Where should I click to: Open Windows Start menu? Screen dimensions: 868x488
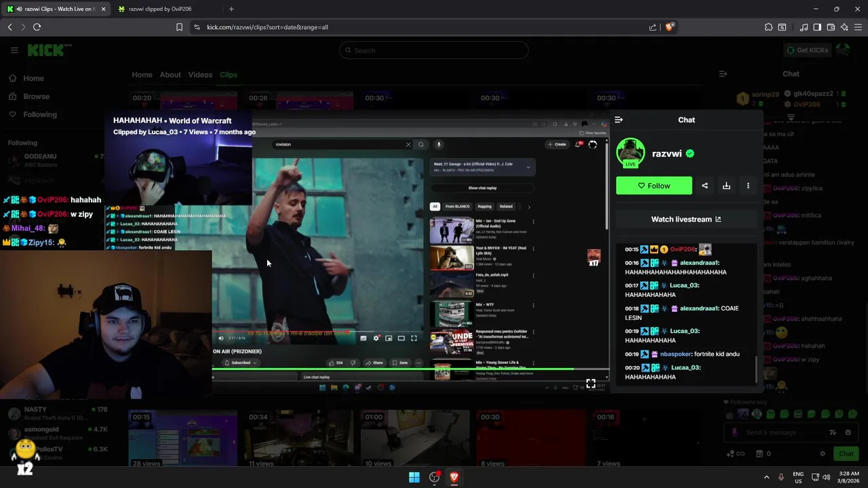[x=414, y=477]
